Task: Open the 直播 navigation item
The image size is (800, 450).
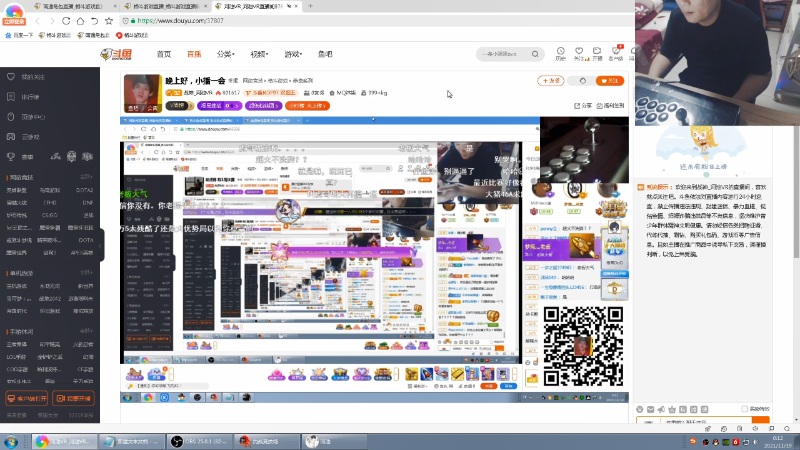Action: (x=194, y=54)
